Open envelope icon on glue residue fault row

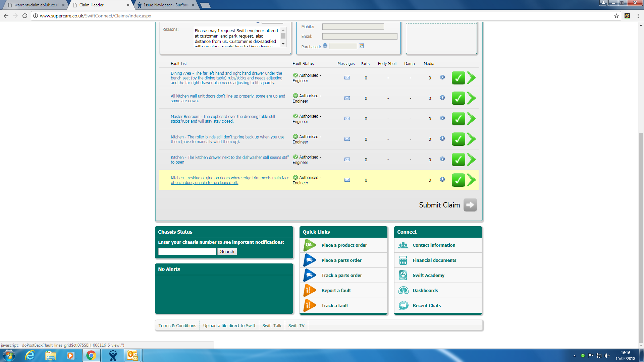(347, 180)
